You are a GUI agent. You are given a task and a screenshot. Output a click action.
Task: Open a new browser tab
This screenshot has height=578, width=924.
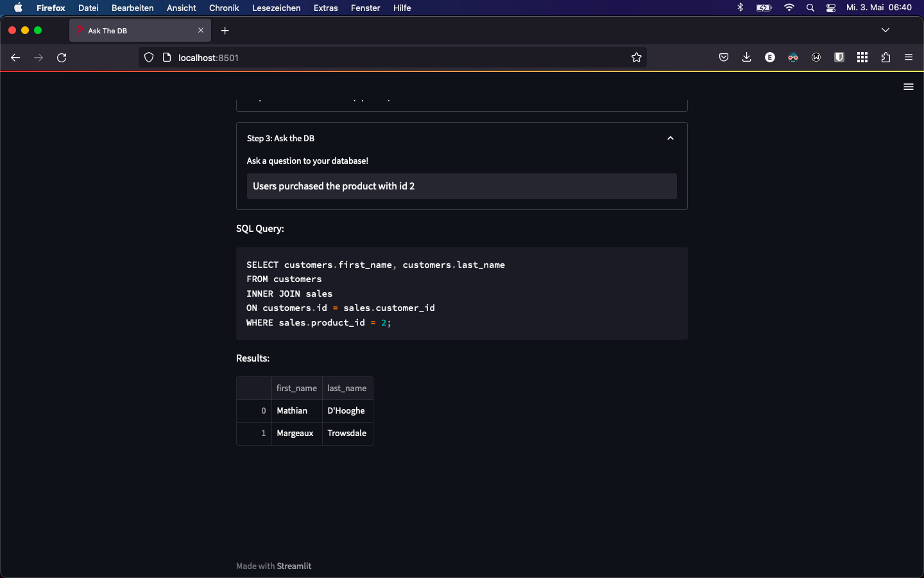click(225, 31)
